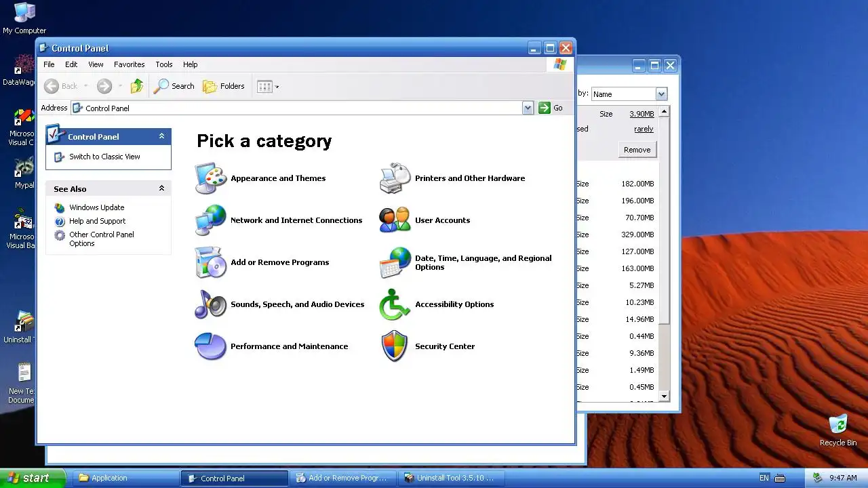Image resolution: width=868 pixels, height=488 pixels.
Task: Expand the Address bar dropdown
Action: coord(528,108)
